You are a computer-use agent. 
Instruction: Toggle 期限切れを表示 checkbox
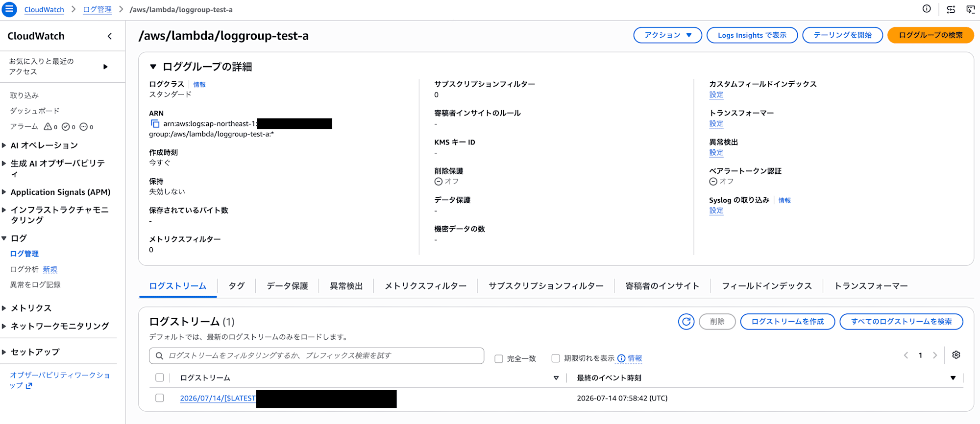pos(556,358)
